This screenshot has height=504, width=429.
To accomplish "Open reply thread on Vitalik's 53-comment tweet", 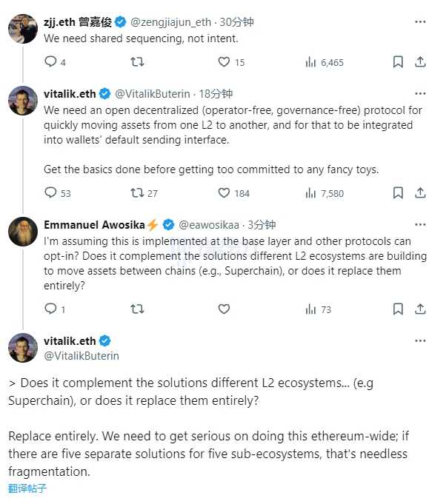I will coord(58,193).
